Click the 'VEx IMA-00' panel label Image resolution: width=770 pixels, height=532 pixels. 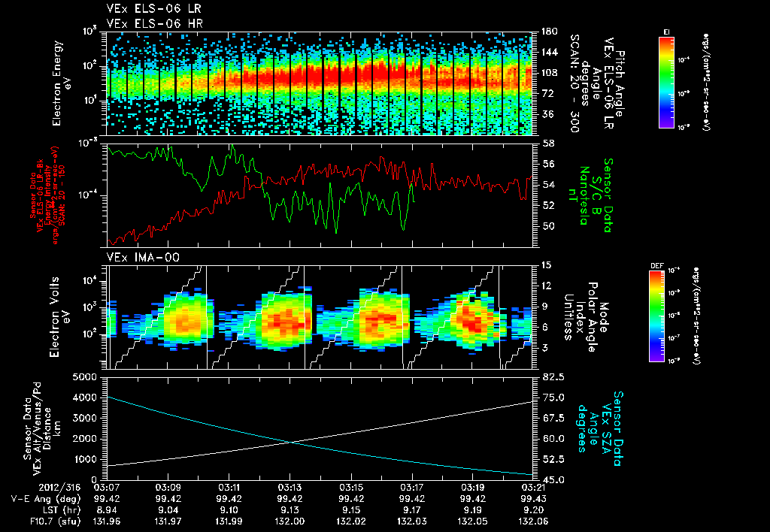coord(143,258)
